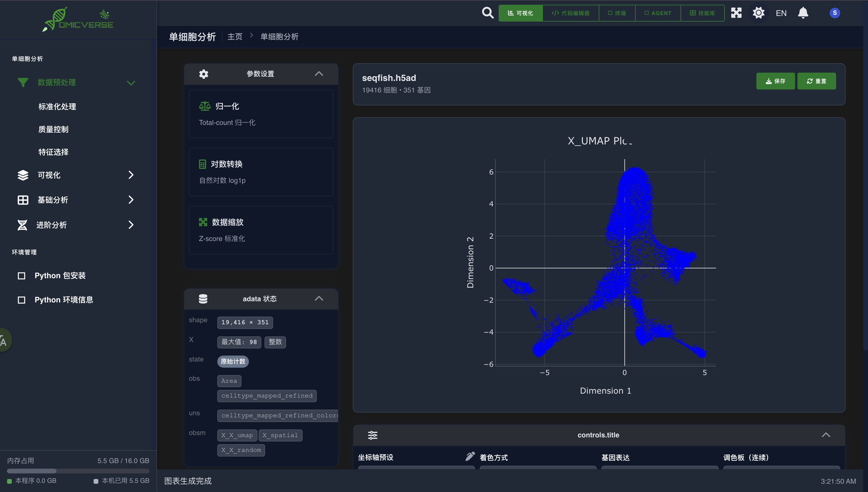The width and height of the screenshot is (868, 492).
Task: Switch language with EN toggle
Action: click(781, 13)
